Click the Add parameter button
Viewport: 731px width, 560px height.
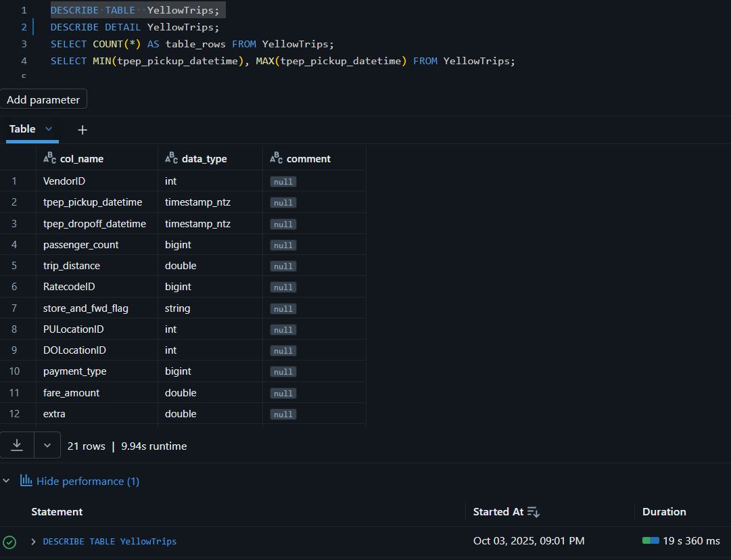point(43,99)
